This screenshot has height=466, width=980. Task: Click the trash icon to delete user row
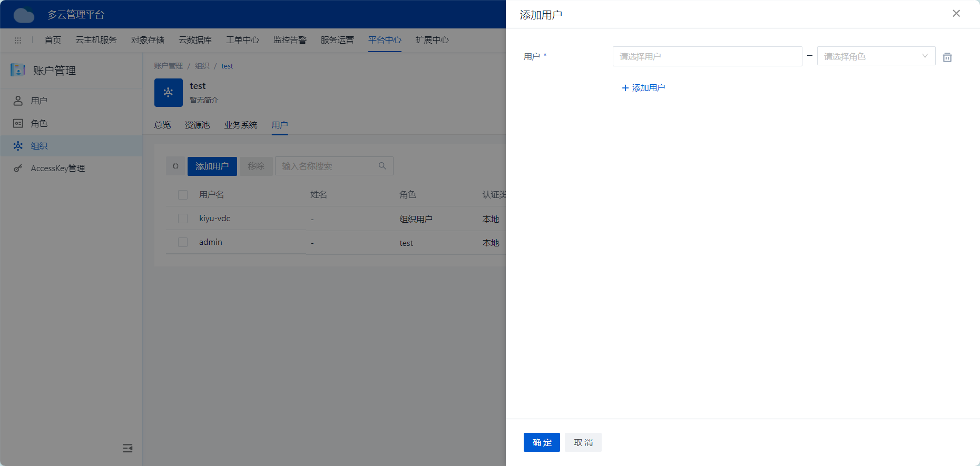pos(947,57)
